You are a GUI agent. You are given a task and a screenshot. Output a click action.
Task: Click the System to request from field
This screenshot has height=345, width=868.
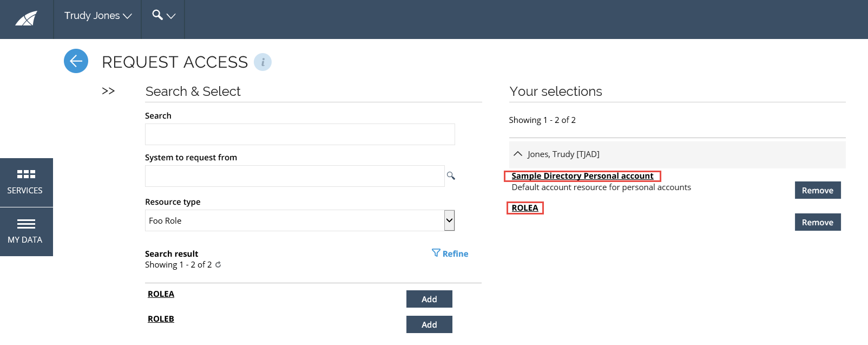tap(295, 176)
